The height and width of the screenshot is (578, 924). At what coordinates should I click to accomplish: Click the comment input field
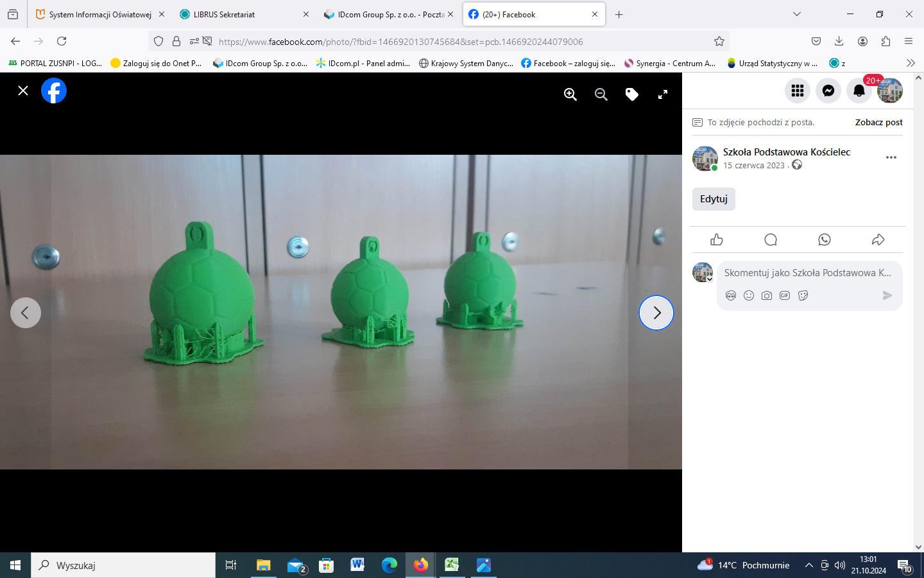[807, 273]
